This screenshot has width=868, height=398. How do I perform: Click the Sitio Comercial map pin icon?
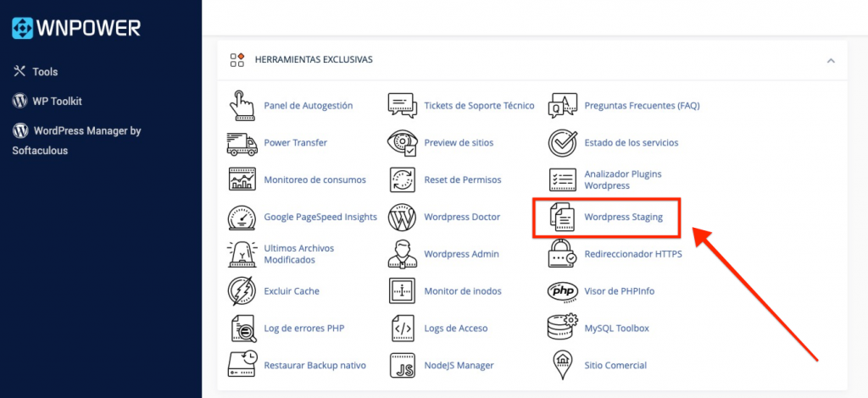[x=563, y=365]
